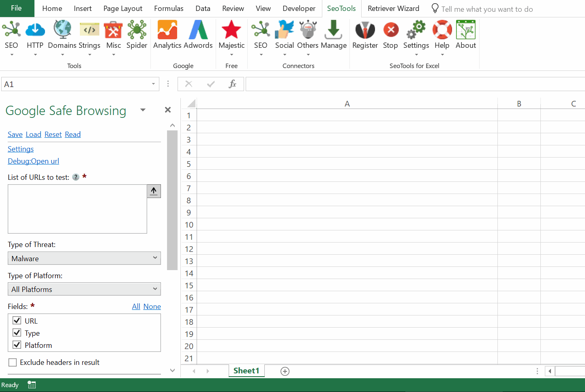Open SeoTools Settings gears icon
This screenshot has height=392, width=585.
click(416, 30)
